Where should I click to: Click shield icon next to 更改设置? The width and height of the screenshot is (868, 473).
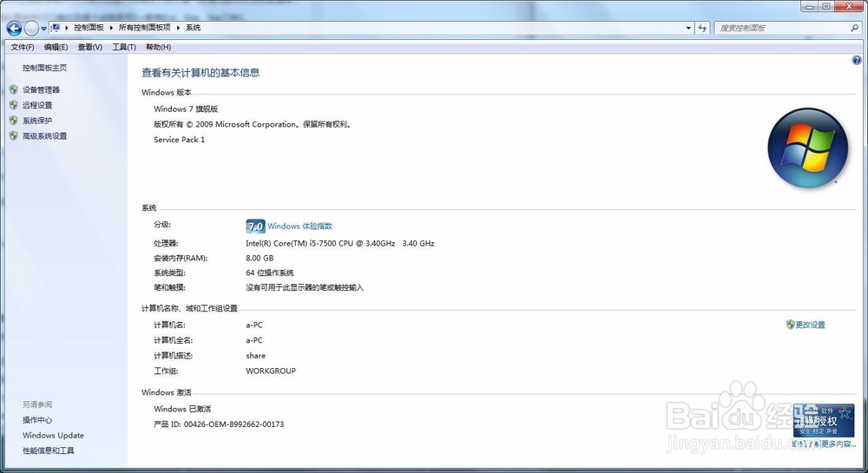[x=791, y=325]
